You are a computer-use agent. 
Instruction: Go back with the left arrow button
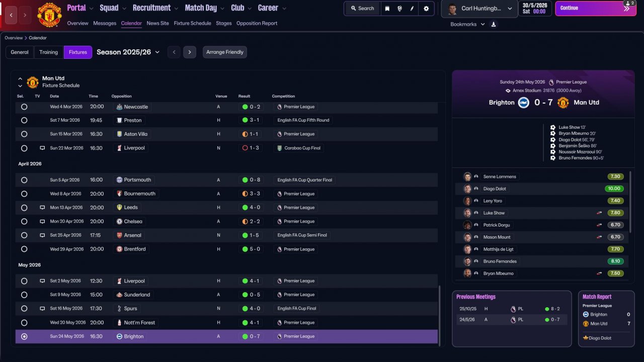[12, 15]
